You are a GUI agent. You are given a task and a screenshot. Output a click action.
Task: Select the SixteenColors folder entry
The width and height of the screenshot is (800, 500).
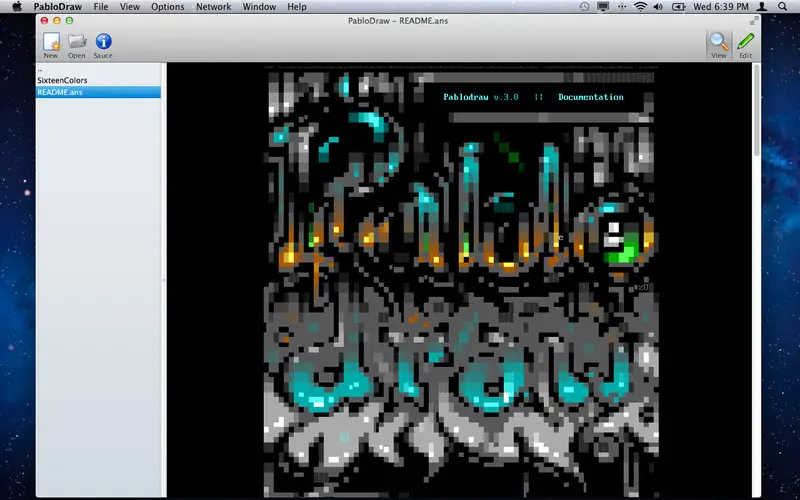click(98, 80)
